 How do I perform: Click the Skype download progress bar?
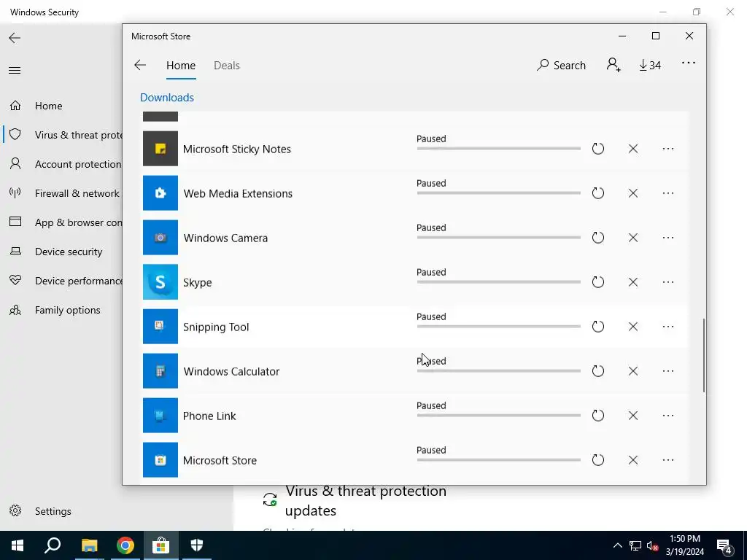499,282
